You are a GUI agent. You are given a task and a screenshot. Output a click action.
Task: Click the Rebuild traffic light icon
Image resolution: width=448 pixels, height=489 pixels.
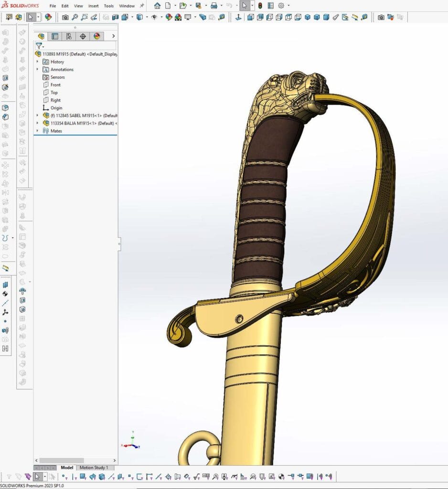260,6
